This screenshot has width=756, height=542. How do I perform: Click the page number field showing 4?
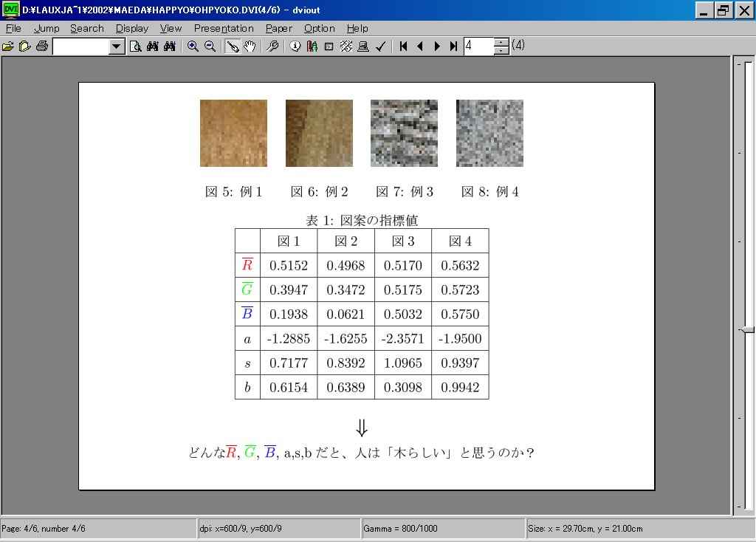pos(478,47)
